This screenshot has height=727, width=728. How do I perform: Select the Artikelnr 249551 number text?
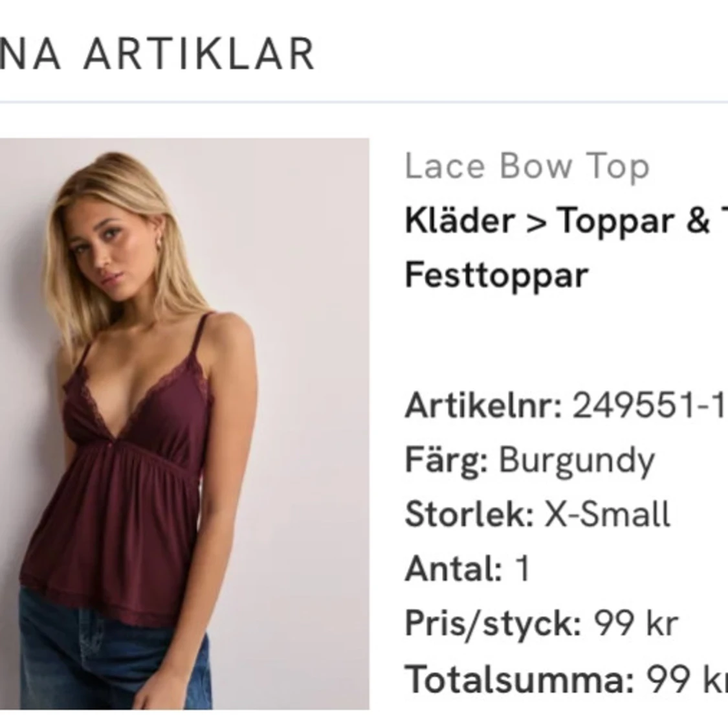[650, 405]
